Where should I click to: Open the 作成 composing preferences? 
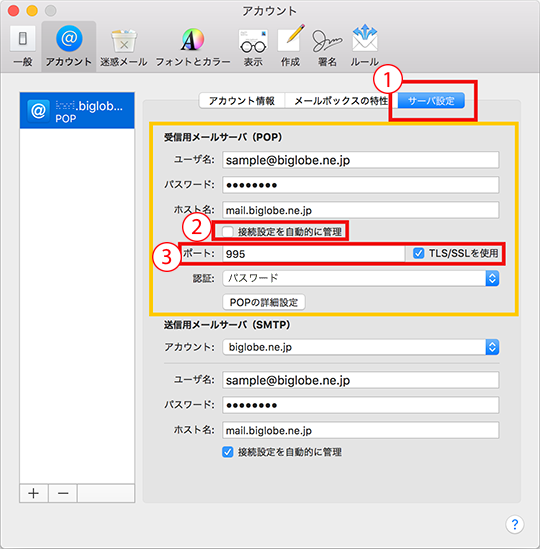coord(290,47)
